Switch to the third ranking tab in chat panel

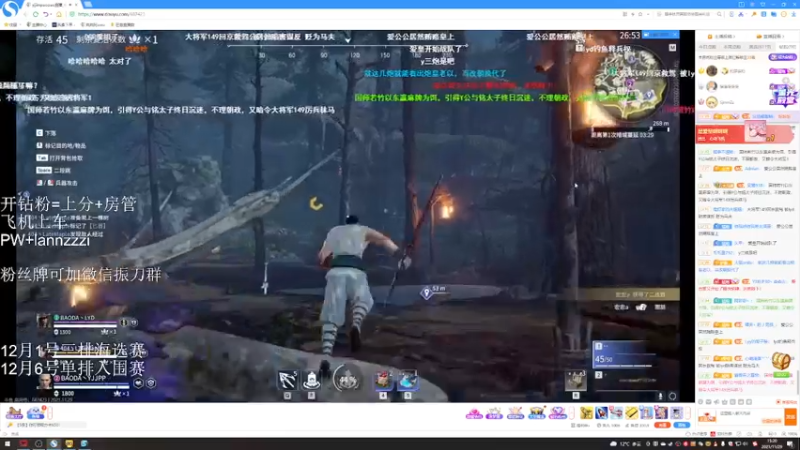point(759,47)
